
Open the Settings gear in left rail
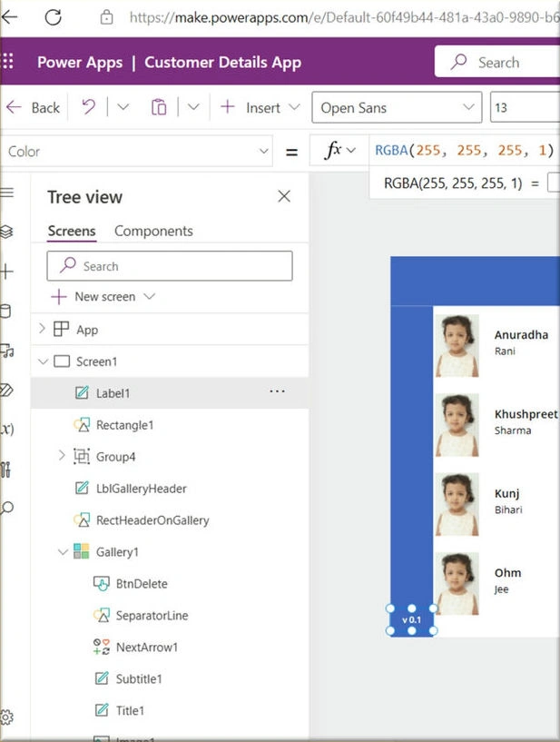coord(6,717)
